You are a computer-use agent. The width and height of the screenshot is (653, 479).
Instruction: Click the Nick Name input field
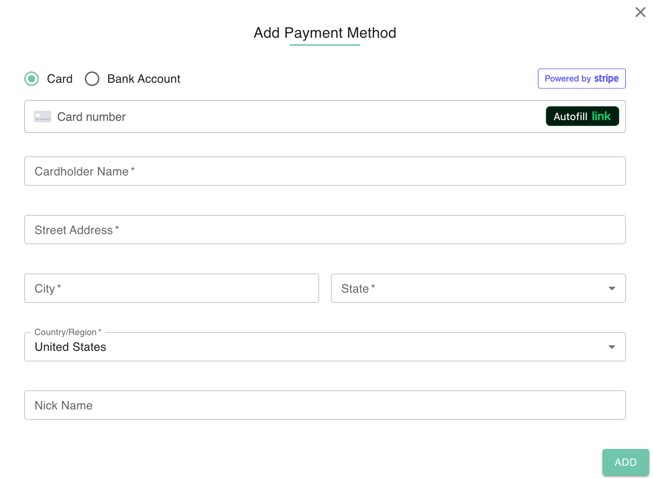(x=325, y=405)
